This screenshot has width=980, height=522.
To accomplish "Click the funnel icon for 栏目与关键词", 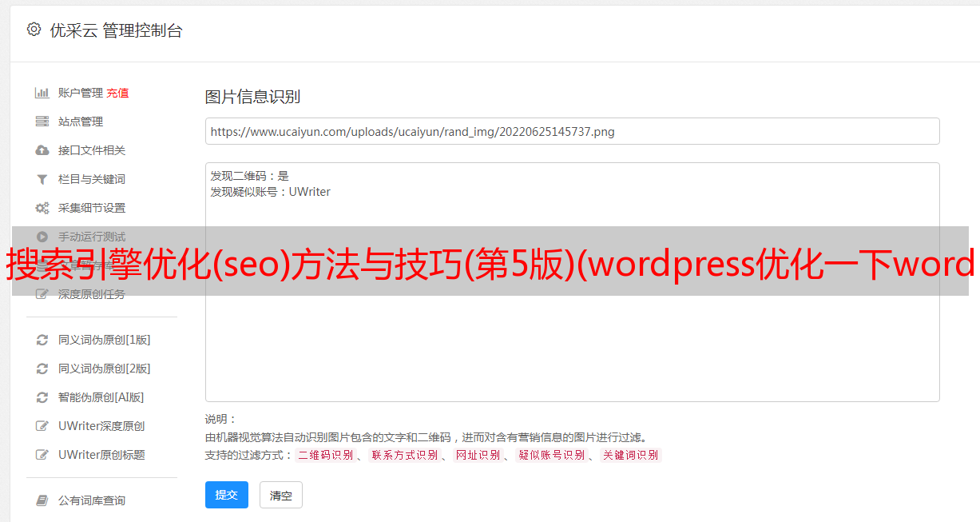I will coord(42,179).
